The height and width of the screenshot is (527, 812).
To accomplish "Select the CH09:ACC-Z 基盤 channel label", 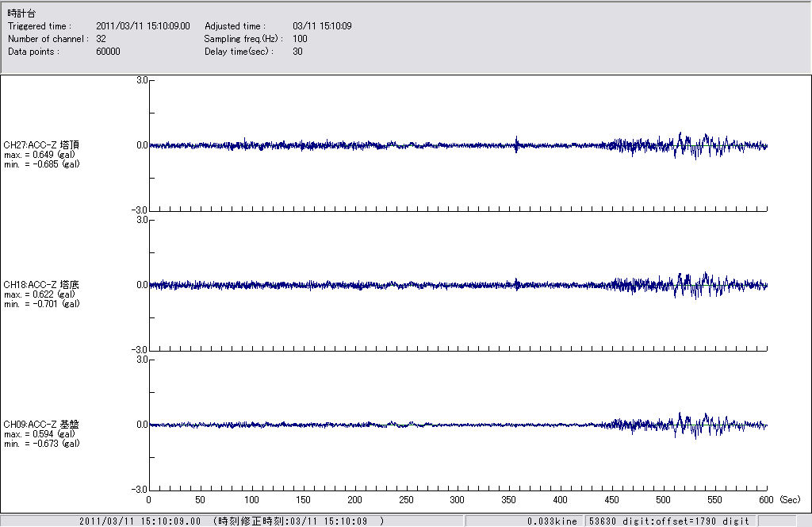I will coord(41,425).
